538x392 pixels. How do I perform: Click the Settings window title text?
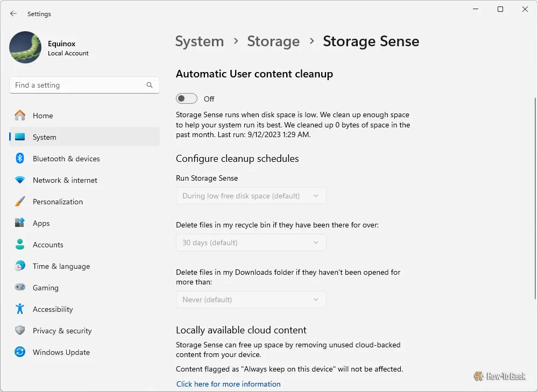click(39, 14)
